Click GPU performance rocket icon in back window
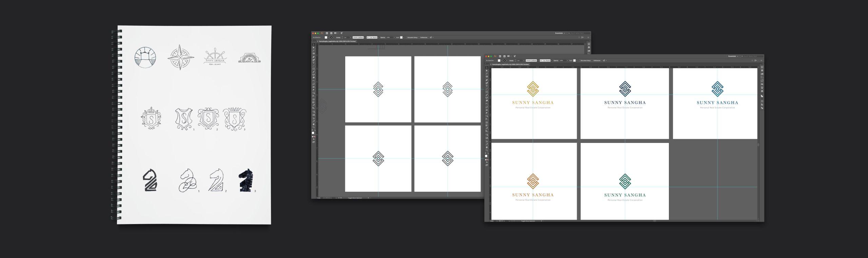868x258 pixels. point(341,33)
